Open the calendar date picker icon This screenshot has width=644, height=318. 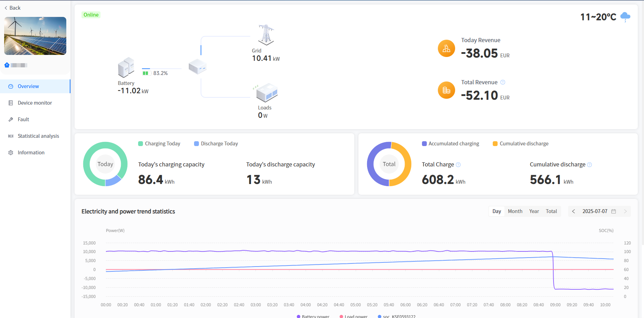614,211
